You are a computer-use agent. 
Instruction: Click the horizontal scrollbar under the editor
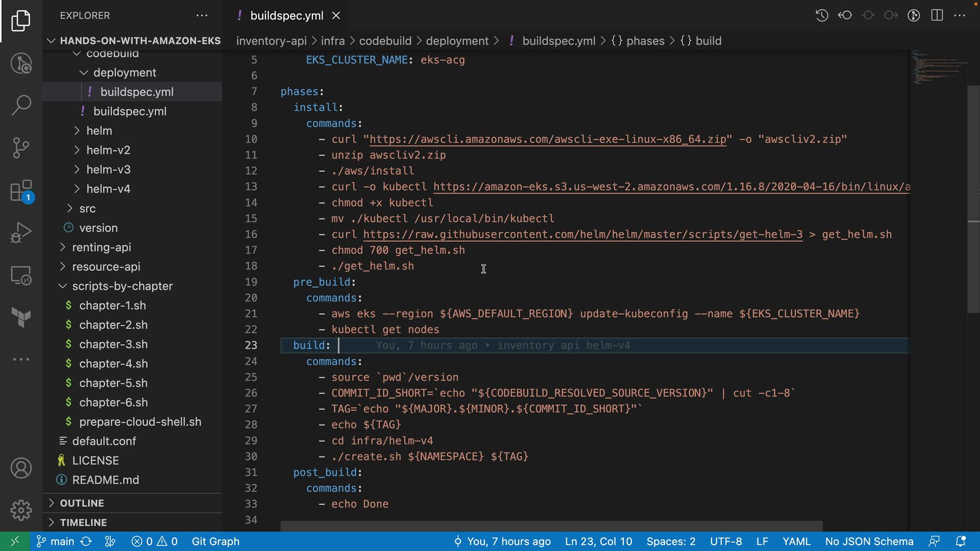pyautogui.click(x=551, y=525)
